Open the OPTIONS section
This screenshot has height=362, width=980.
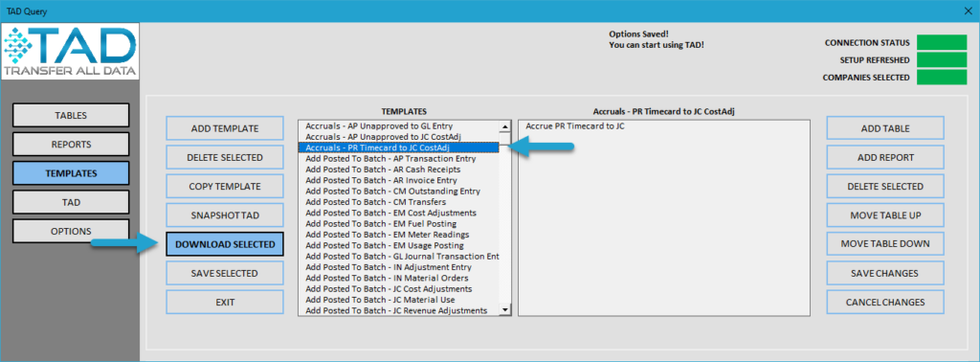pyautogui.click(x=71, y=231)
